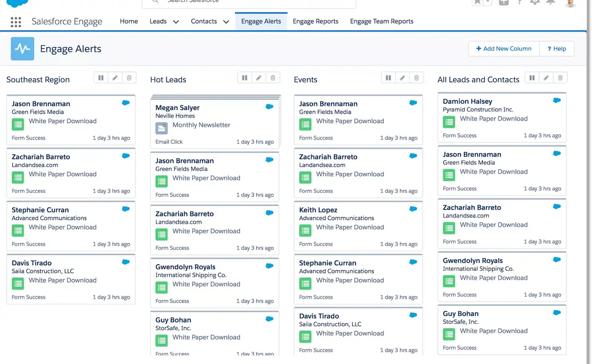The height and width of the screenshot is (364, 592).
Task: Pause the Hot Leads column
Action: point(245,78)
